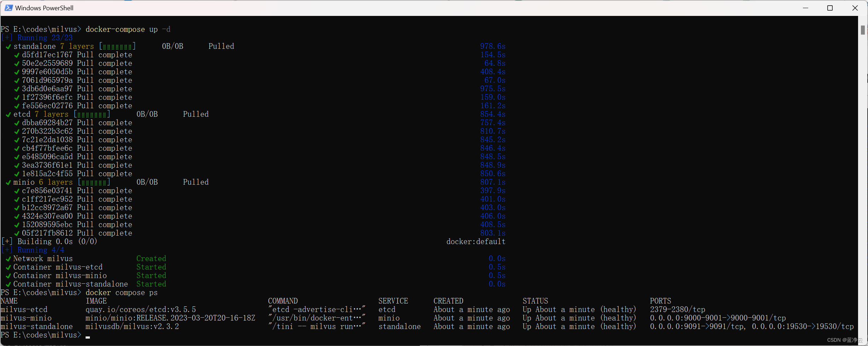Click image 'quay.io/coreos/etcd:v3.5.5'
The width and height of the screenshot is (868, 346).
[x=141, y=310]
